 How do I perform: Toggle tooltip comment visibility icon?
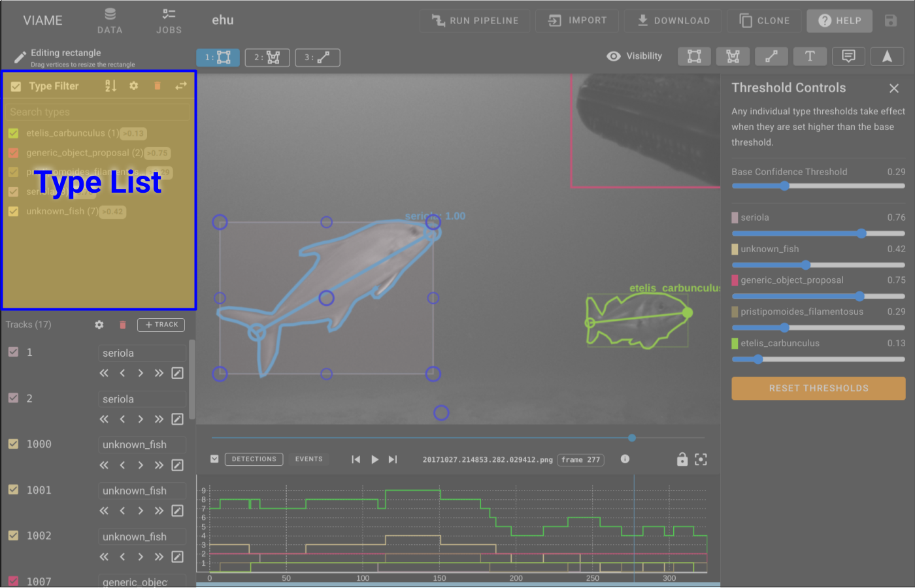coord(848,56)
